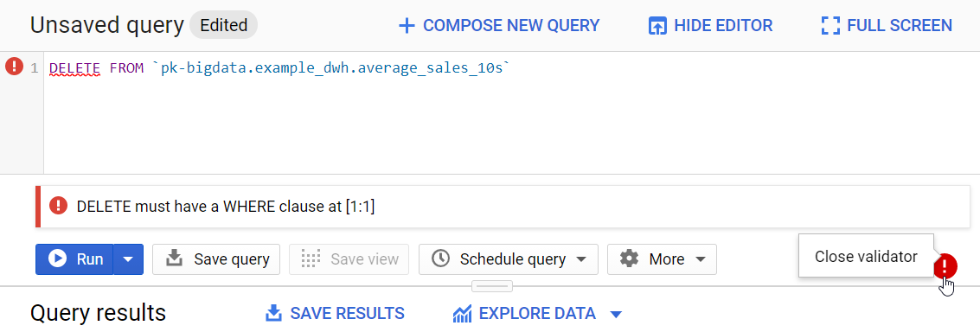Click the Hide Editor upload-arrow icon
Viewport: 980px width, 332px height.
(657, 26)
